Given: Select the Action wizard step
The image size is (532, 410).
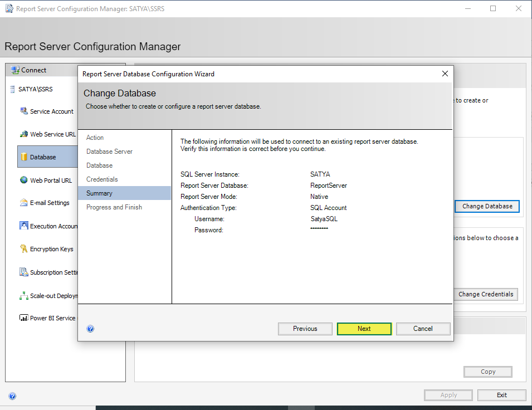Looking at the screenshot, I should tap(95, 138).
